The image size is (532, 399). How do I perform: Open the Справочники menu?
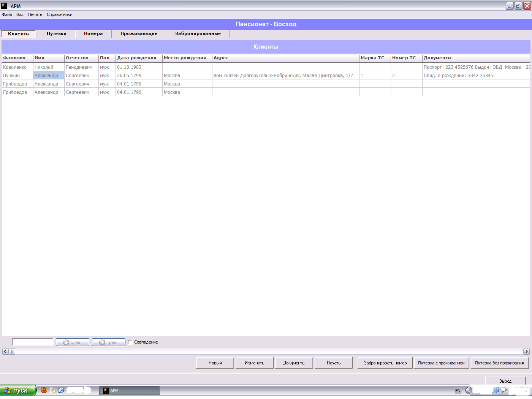pyautogui.click(x=60, y=14)
